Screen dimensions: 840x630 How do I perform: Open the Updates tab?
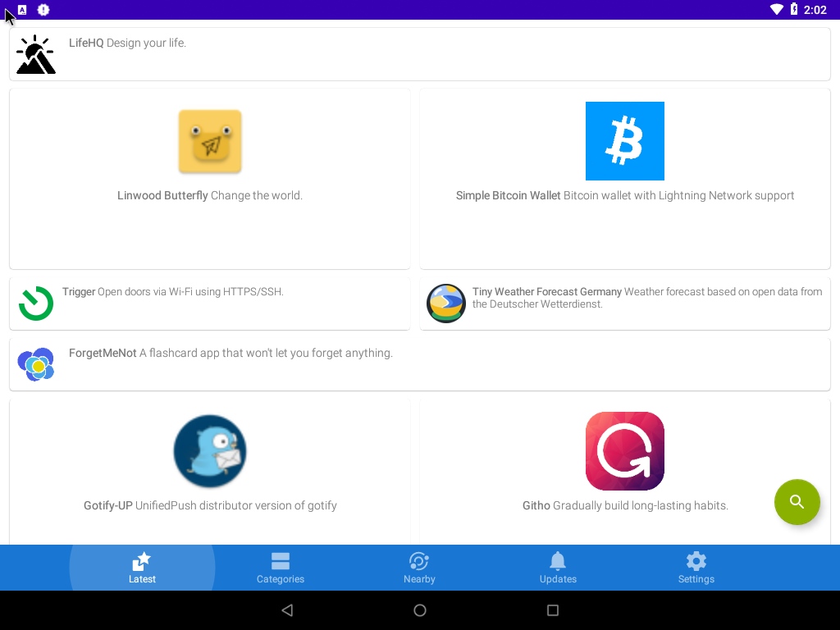pyautogui.click(x=558, y=568)
